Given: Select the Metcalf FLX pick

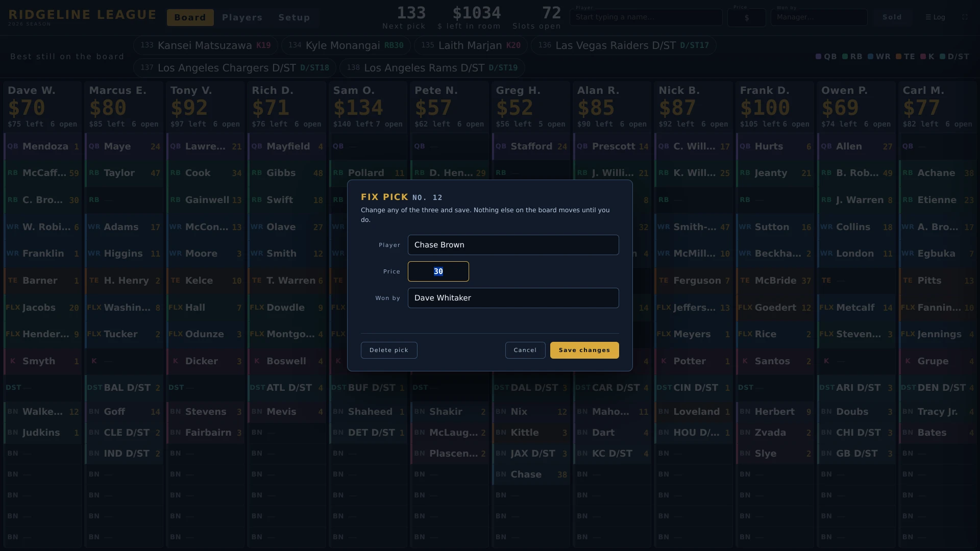Looking at the screenshot, I should (856, 308).
